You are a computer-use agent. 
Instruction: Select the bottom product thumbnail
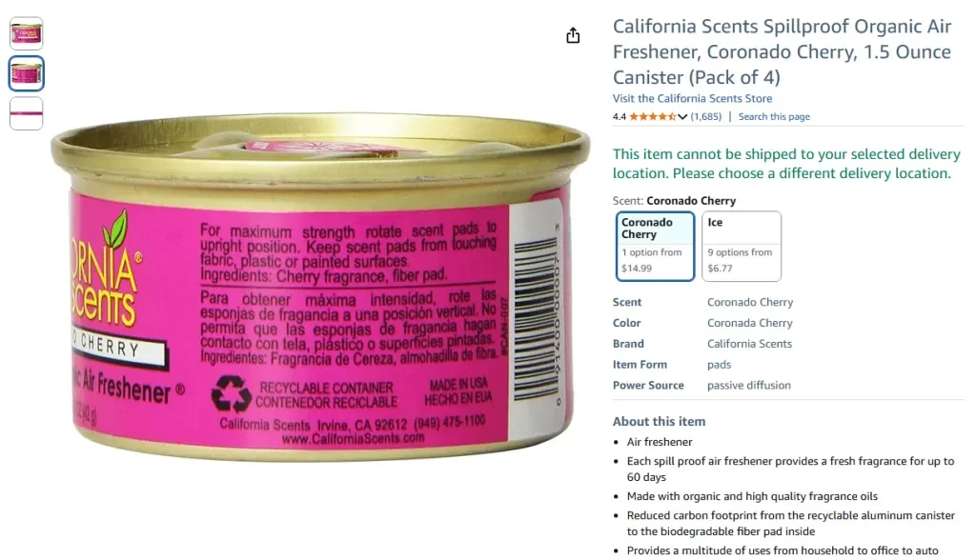point(26,113)
